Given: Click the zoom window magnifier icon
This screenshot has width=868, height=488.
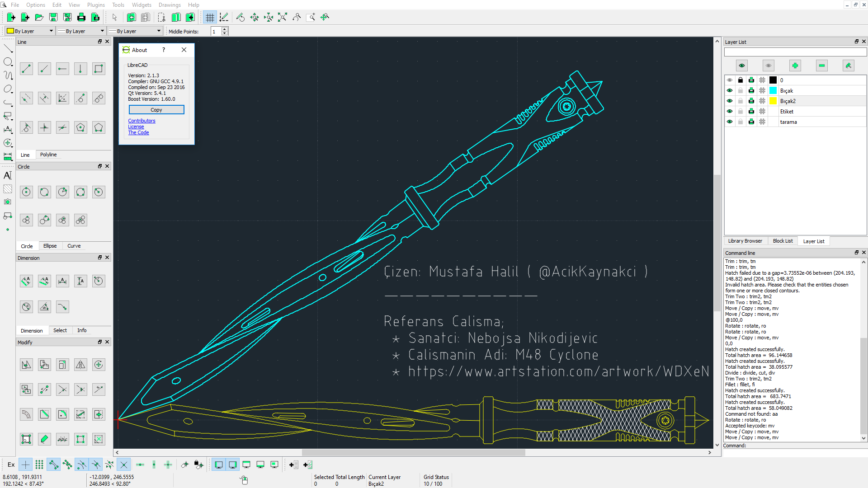Looking at the screenshot, I should (x=311, y=17).
